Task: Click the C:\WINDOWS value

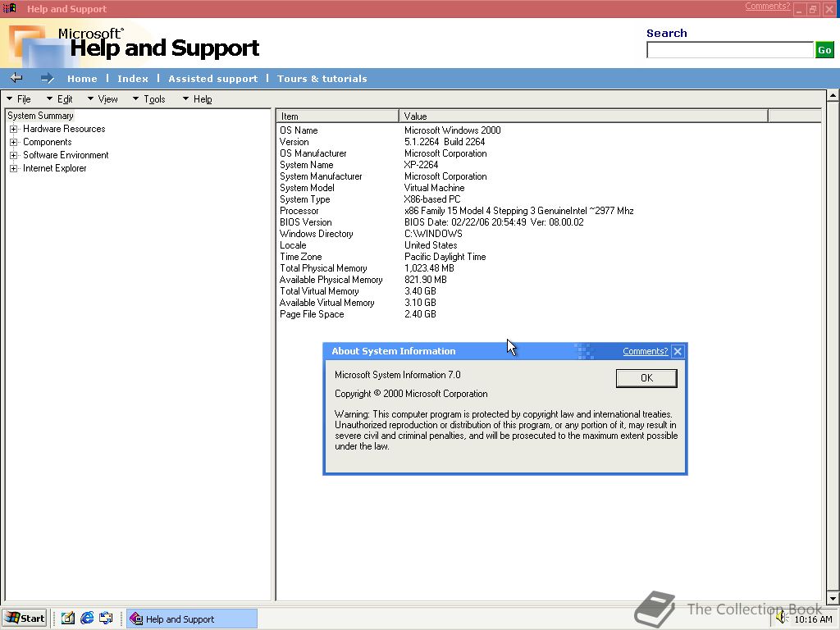Action: click(433, 234)
